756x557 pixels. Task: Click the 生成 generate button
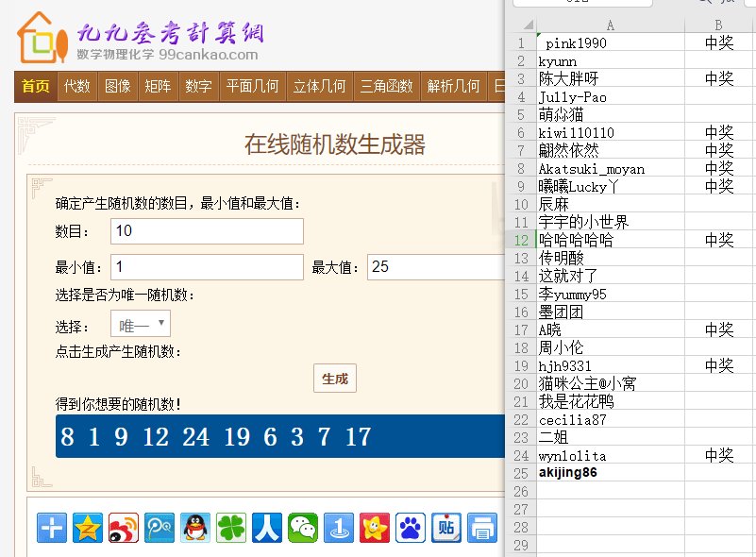(x=335, y=379)
